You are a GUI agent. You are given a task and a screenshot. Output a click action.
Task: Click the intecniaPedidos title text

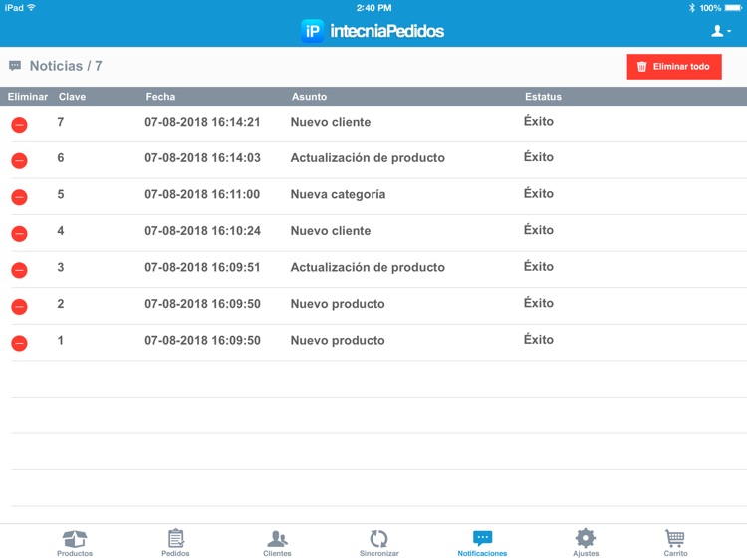(x=386, y=31)
